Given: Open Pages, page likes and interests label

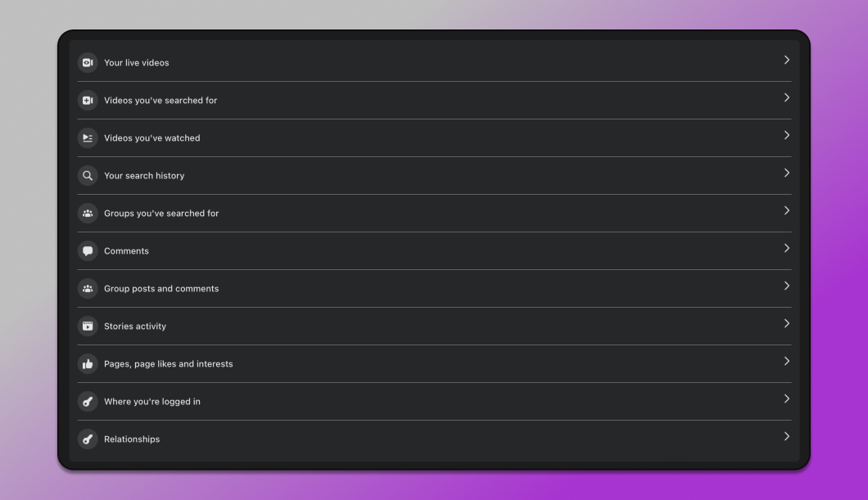Looking at the screenshot, I should tap(169, 363).
